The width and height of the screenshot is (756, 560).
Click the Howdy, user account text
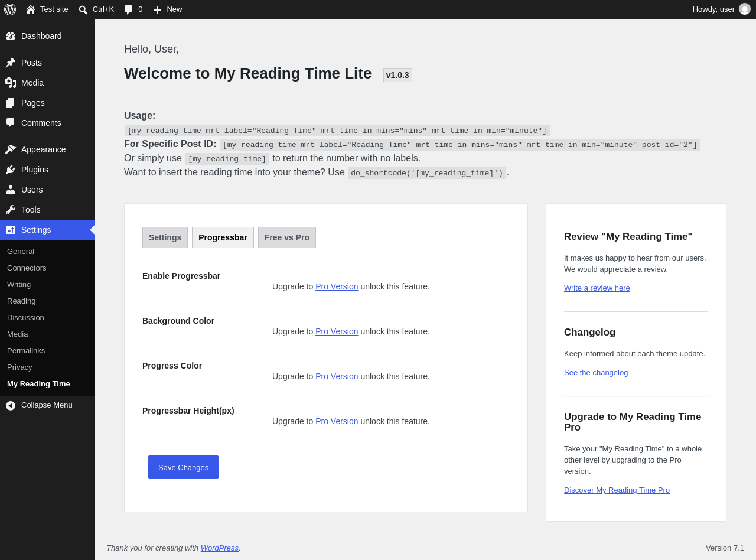713,9
